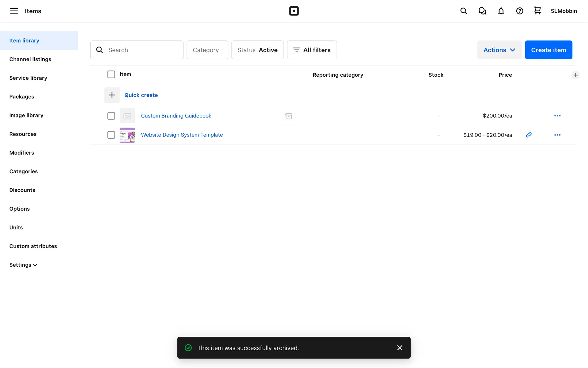Check the Custom Branding Guidebook row checkbox
Viewport: 588px width, 368px height.
[x=111, y=116]
